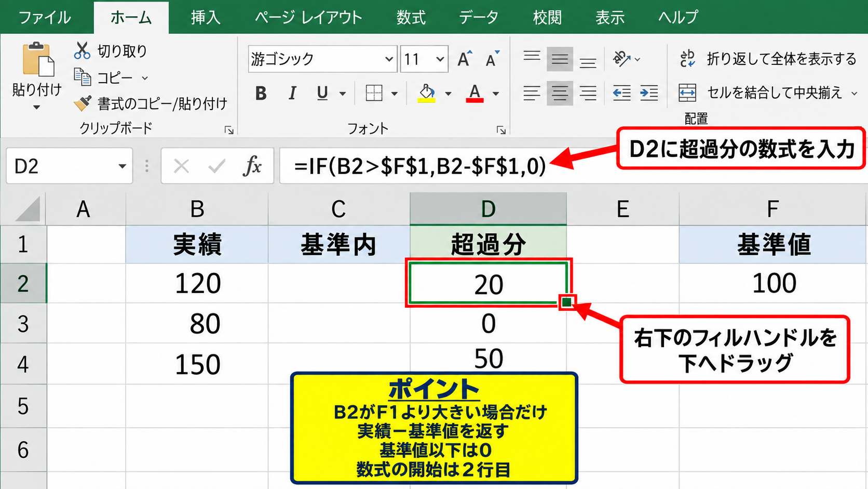Open the borders dropdown arrow
The height and width of the screenshot is (489, 868).
395,94
